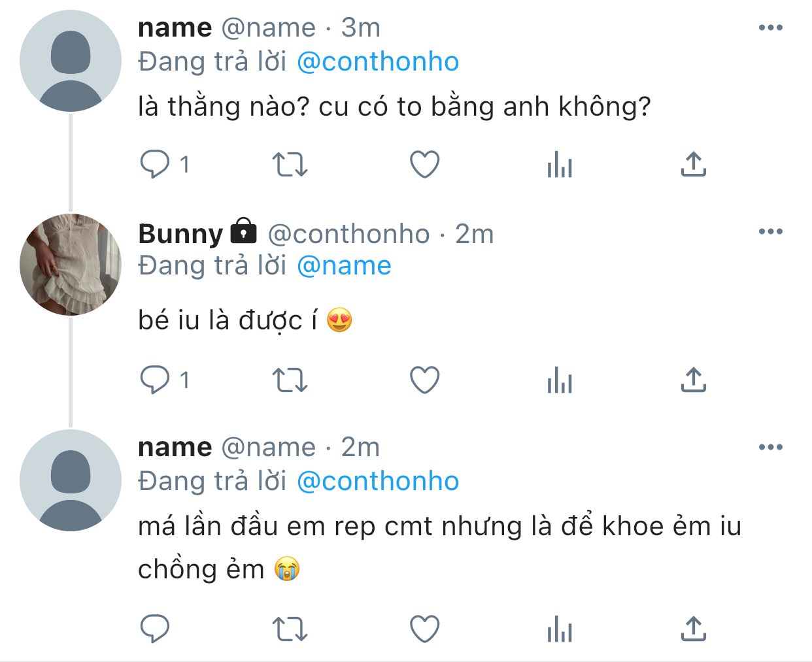Viewport: 812px width, 662px height.
Task: Retweet Bunny's 'bé iu là được í' tweet
Action: coord(289,380)
